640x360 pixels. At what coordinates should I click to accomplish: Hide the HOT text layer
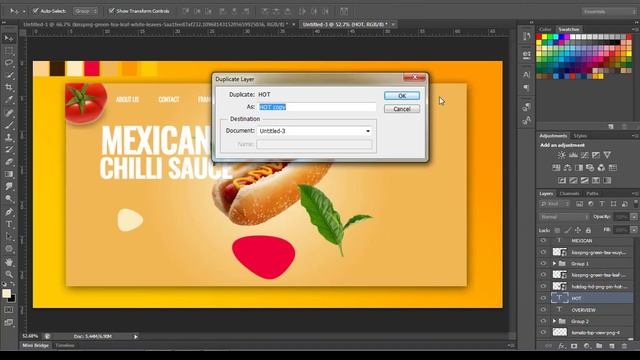543,298
